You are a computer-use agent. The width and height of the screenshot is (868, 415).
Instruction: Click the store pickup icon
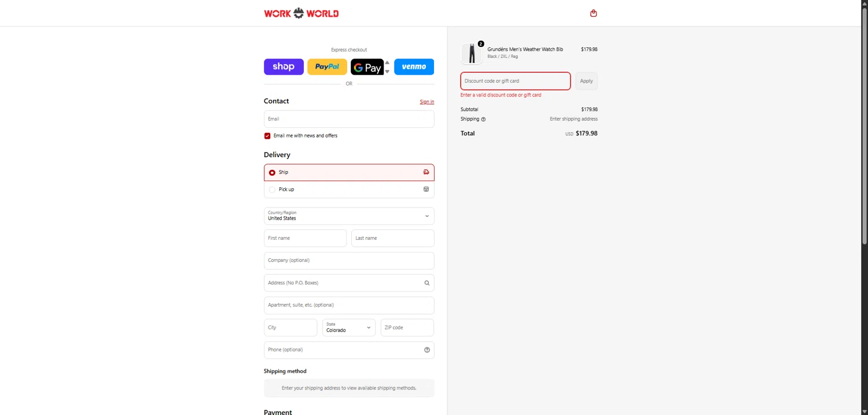click(426, 190)
